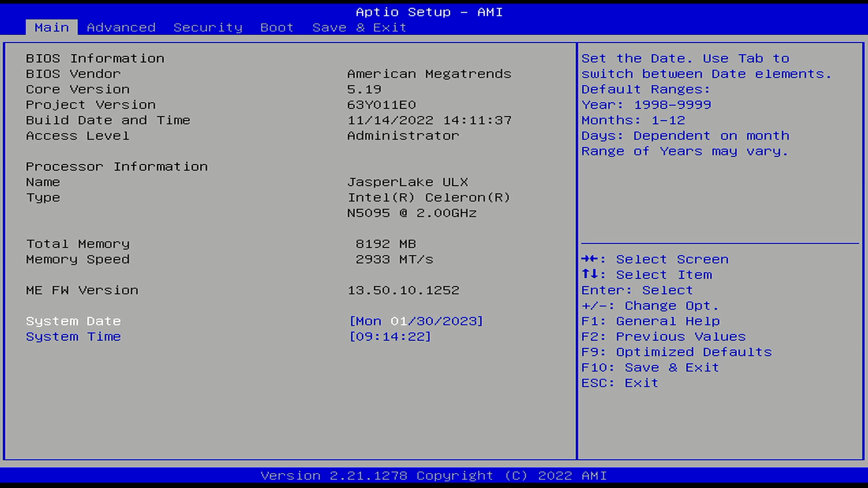This screenshot has width=868, height=488.
Task: Click the F9 Optimized Defaults hint
Action: (x=676, y=352)
